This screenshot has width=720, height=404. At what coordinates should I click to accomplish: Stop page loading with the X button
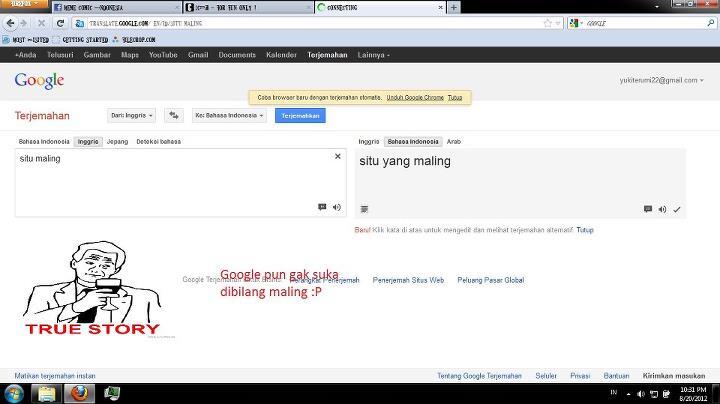tap(41, 23)
